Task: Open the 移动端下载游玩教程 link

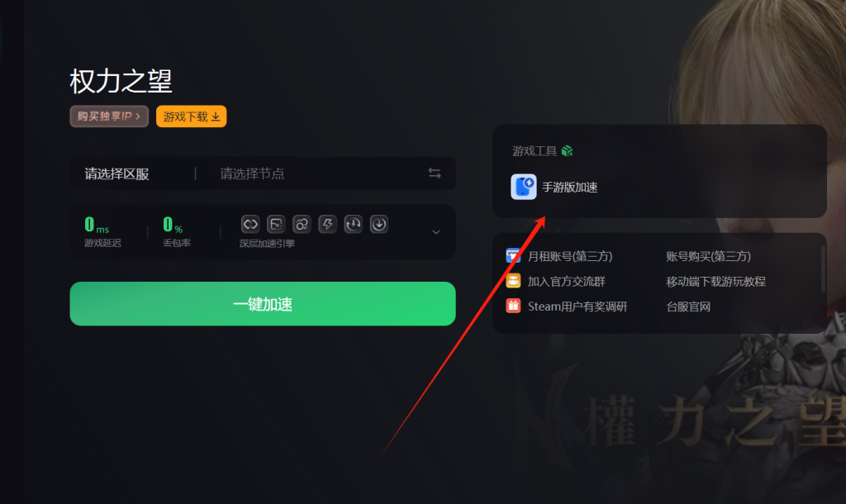Action: 715,281
